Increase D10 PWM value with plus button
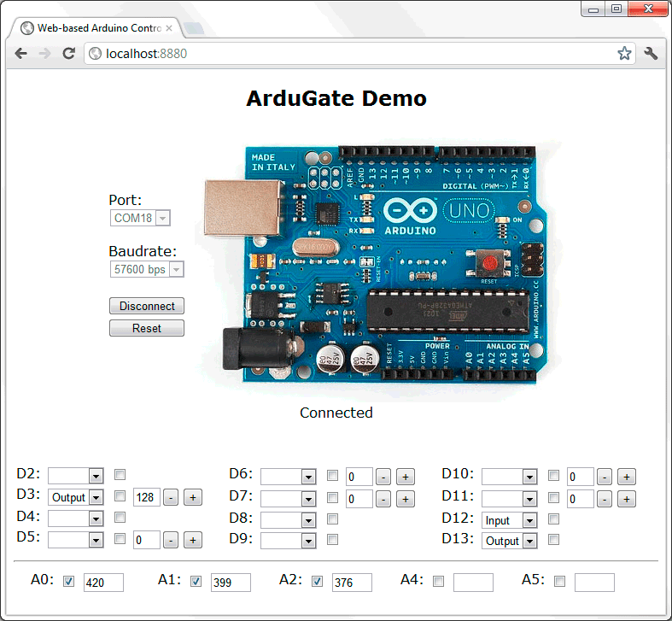 pos(627,477)
